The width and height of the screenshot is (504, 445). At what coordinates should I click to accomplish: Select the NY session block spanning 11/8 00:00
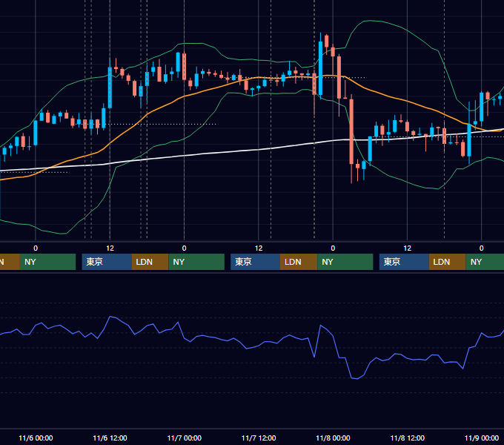coord(345,262)
